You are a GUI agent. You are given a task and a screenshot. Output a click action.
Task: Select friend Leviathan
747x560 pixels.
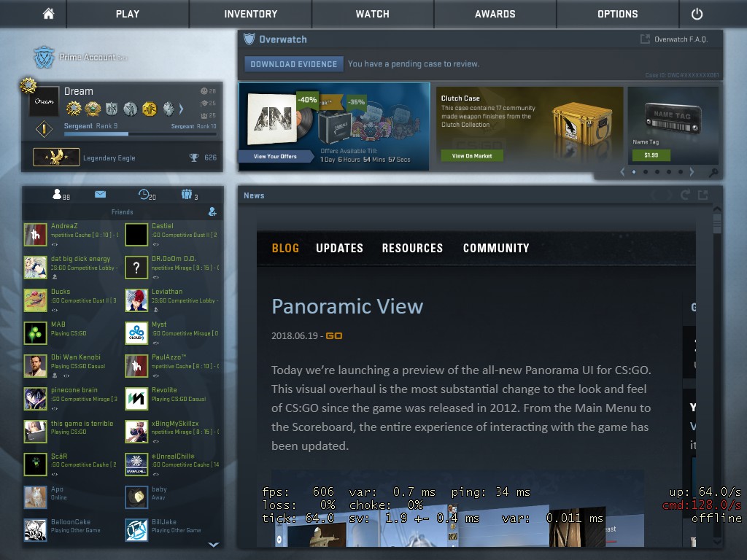point(173,300)
